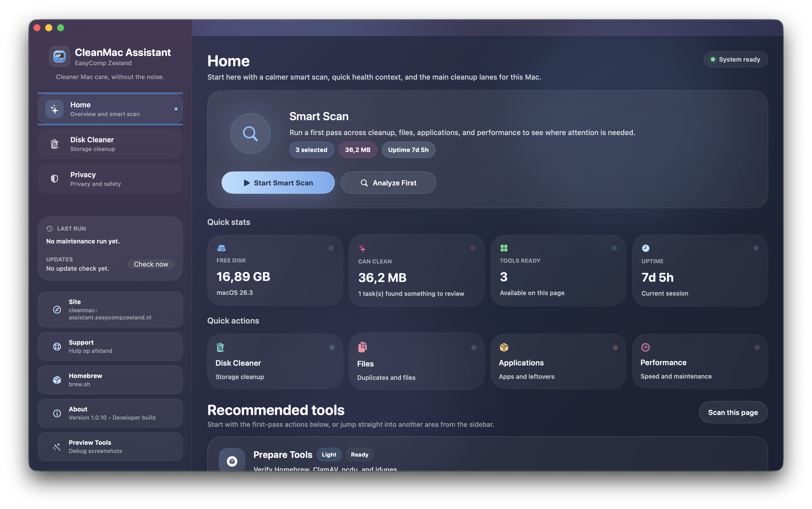Select the Disk Cleaner trash icon in the sidebar
Screen dimensions: 812x509
[x=55, y=144]
